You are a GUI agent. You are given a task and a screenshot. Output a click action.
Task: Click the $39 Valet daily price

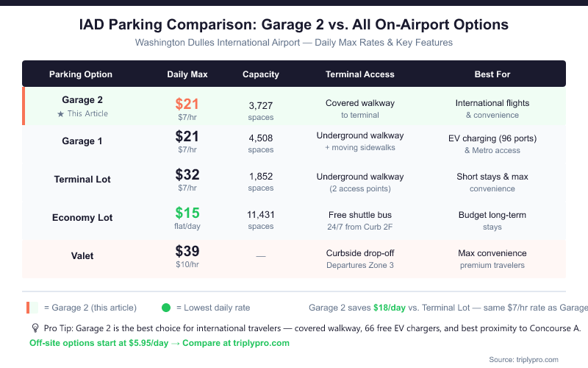click(x=187, y=252)
